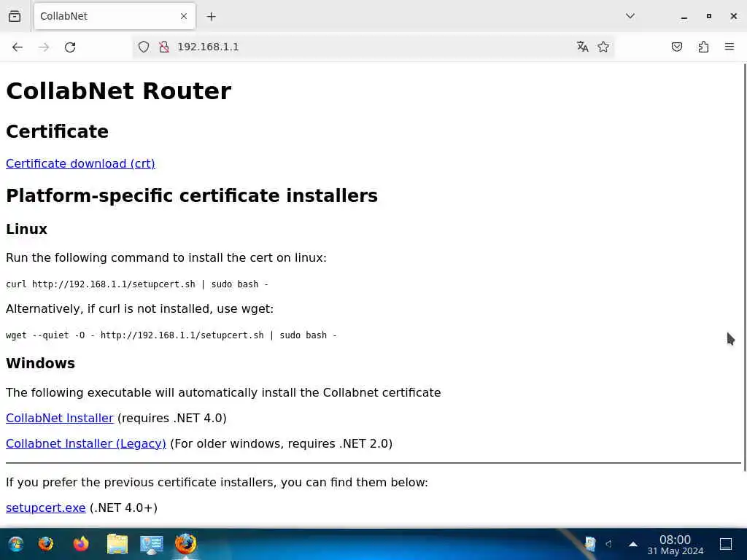Open the Firefox application menu
The image size is (747, 560).
pyautogui.click(x=729, y=47)
